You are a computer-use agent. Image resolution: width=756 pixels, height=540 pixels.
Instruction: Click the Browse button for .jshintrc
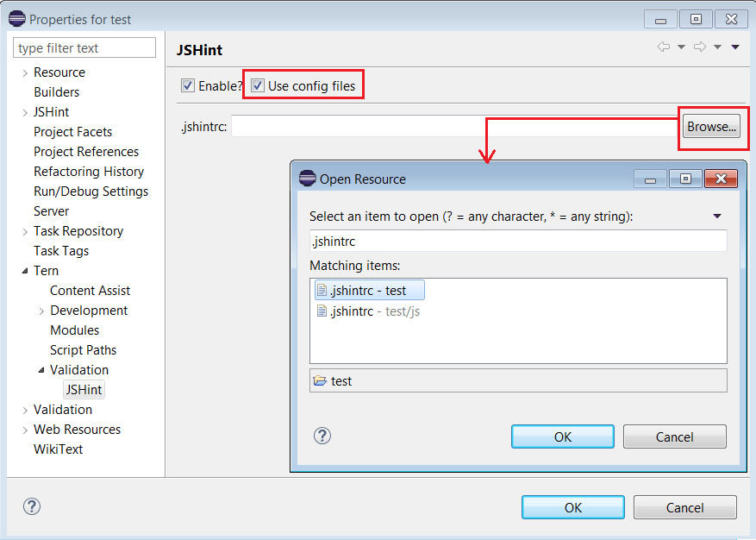[x=711, y=126]
